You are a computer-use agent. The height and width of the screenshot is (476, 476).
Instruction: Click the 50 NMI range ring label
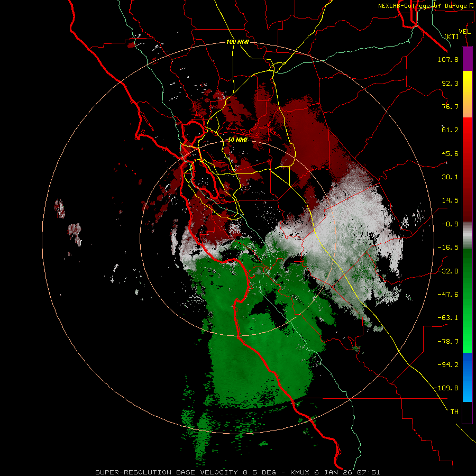237,140
